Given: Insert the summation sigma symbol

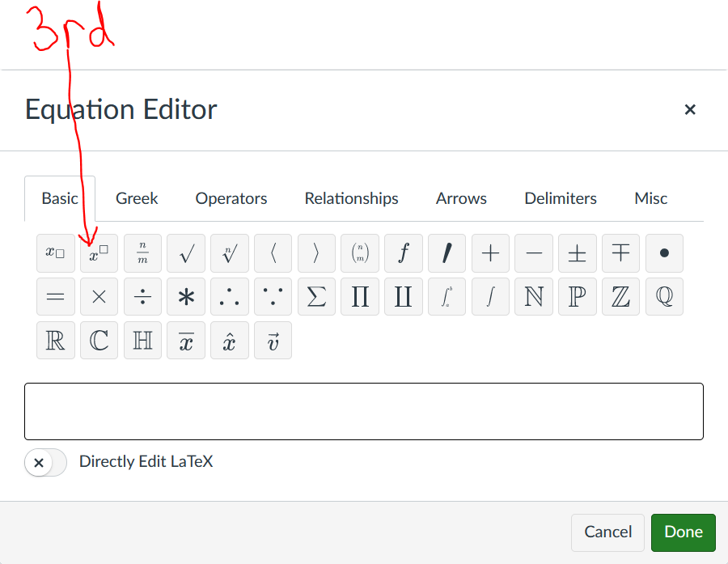Looking at the screenshot, I should point(315,297).
